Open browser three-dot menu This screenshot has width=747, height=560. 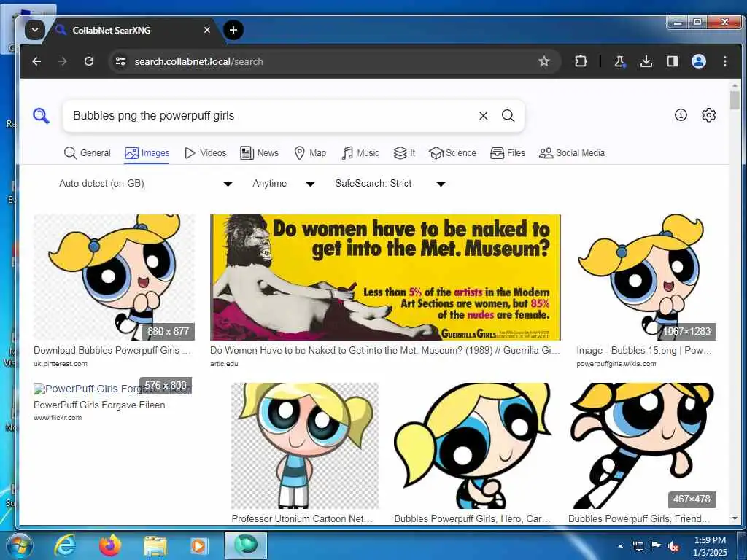tap(725, 61)
